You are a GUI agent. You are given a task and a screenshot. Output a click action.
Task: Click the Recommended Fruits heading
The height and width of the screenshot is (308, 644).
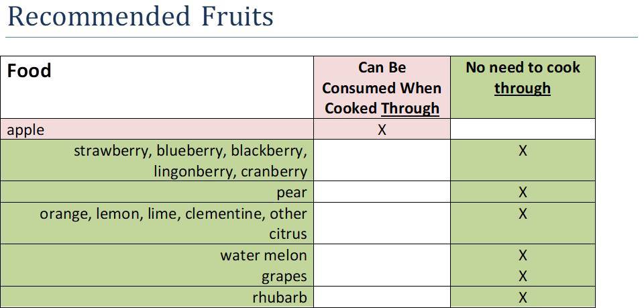point(140,16)
